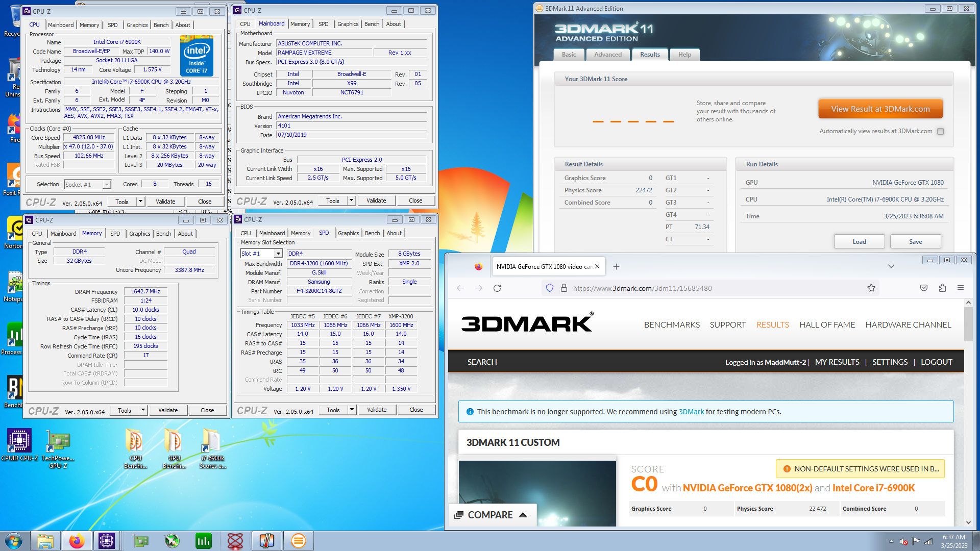Click View Result at 3DMark.com button
The image size is (980, 551).
point(880,109)
